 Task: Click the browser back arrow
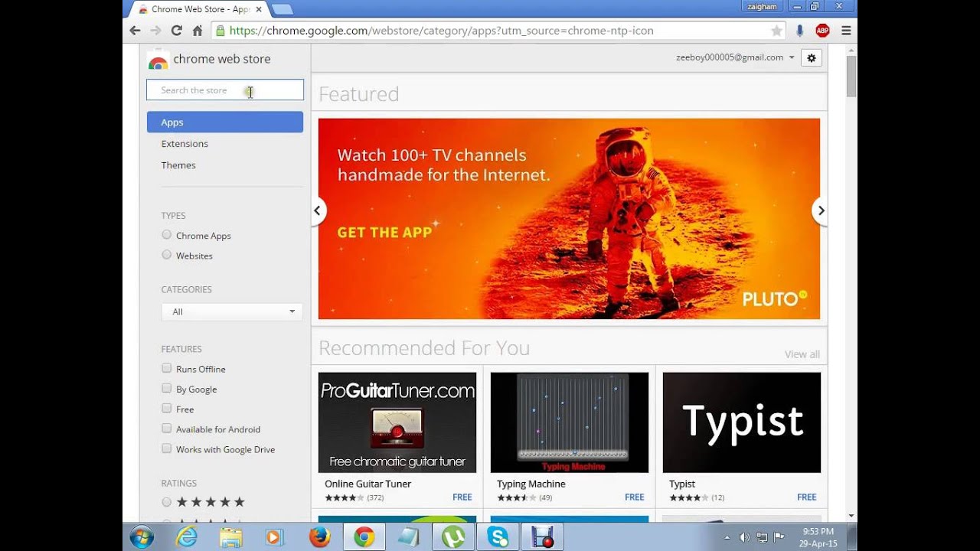tap(135, 31)
